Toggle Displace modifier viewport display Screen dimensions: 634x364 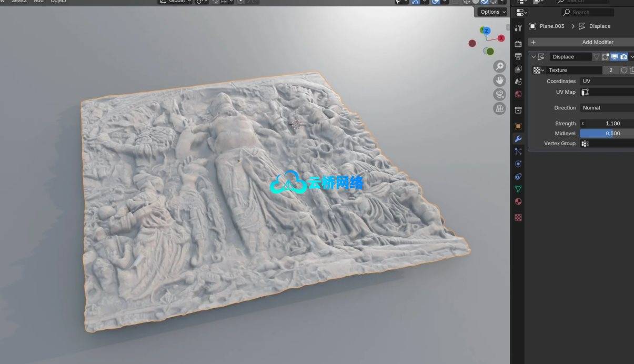614,57
